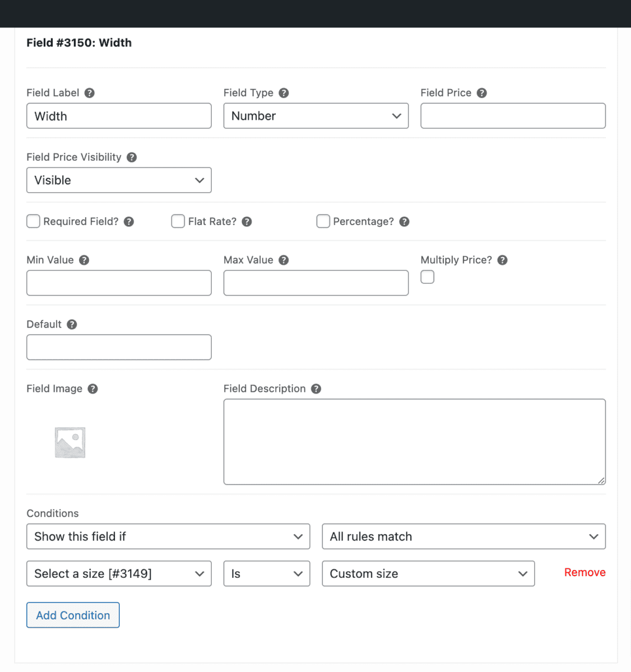The height and width of the screenshot is (672, 631).
Task: Click the Conditions section label
Action: 53,514
